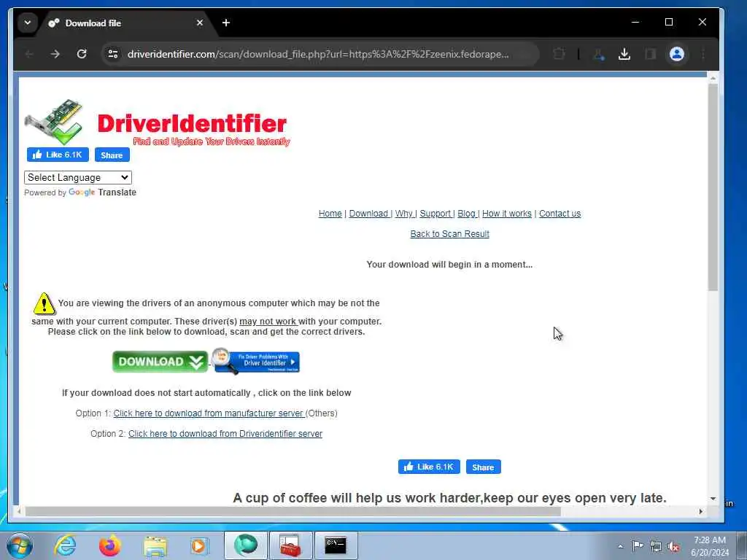
Task: Click the horizontal scroll right arrow
Action: pos(701,511)
